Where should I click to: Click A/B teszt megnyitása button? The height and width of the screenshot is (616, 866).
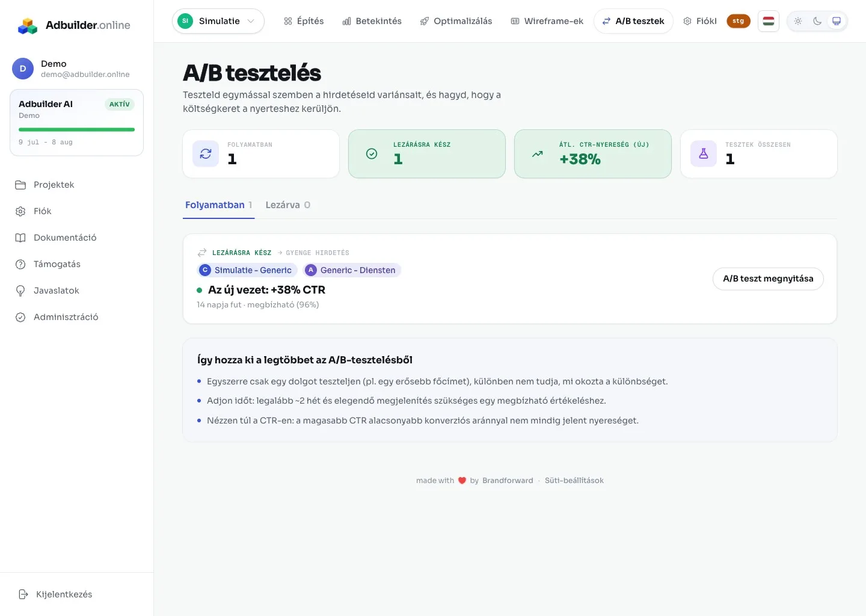pyautogui.click(x=768, y=279)
